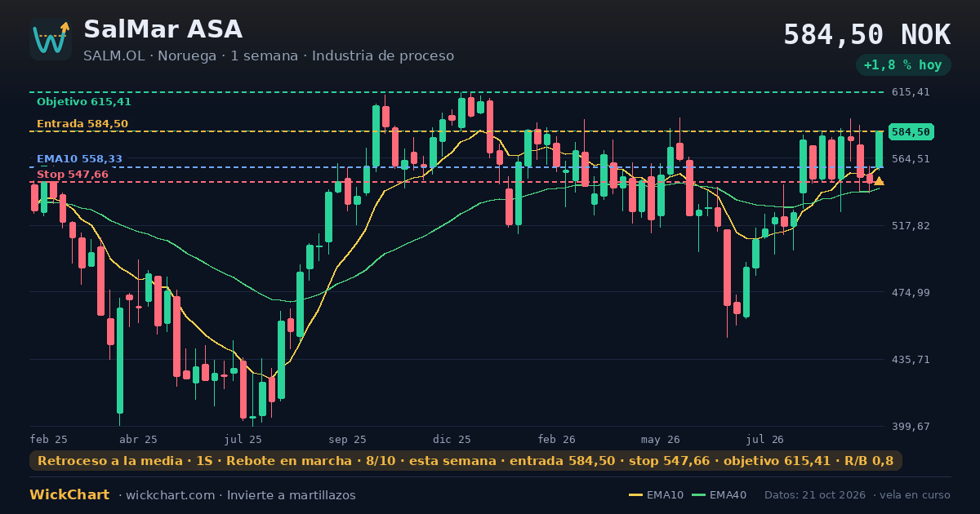The width and height of the screenshot is (980, 514).
Task: Click the large 584,50 NOK price in the header
Action: [x=867, y=34]
